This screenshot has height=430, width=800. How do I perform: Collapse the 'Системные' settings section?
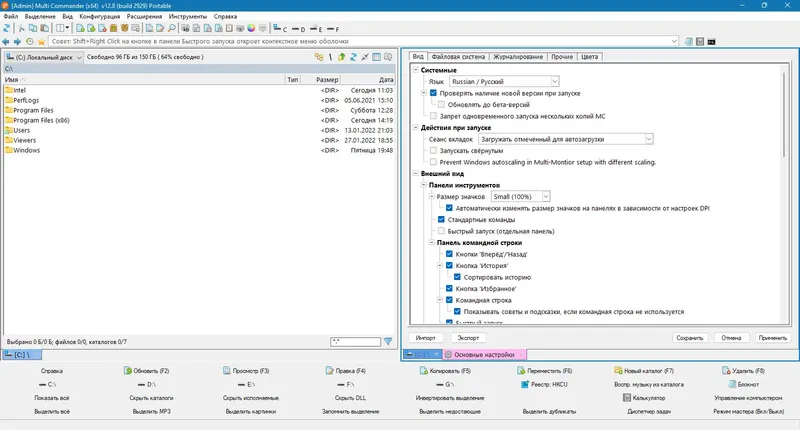tap(416, 70)
